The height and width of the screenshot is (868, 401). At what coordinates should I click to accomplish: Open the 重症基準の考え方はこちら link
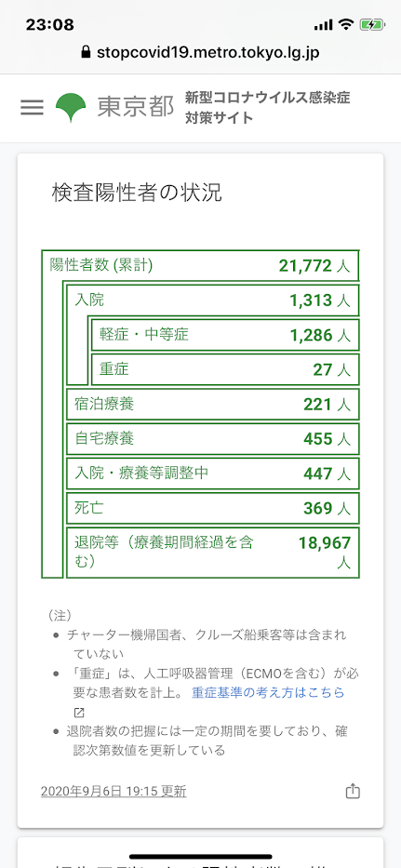pos(268,692)
